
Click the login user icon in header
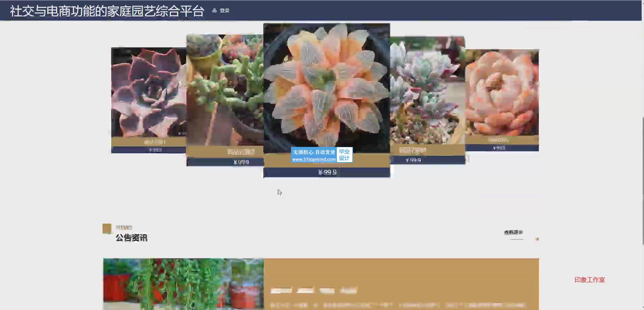coord(214,10)
